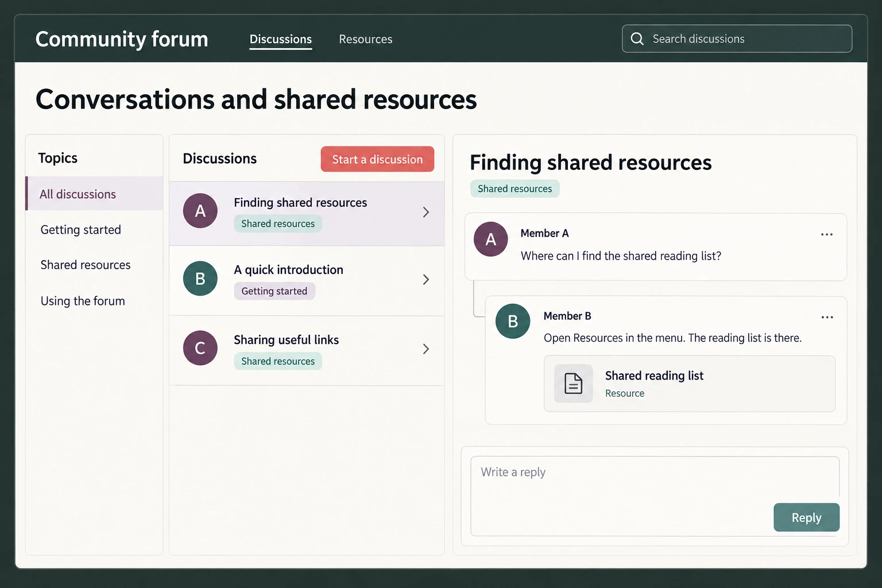
Task: Open the Resources tab in header
Action: (366, 39)
